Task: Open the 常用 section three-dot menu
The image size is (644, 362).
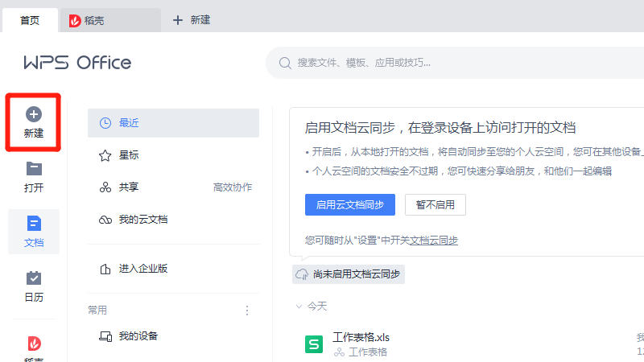Action: pyautogui.click(x=247, y=311)
